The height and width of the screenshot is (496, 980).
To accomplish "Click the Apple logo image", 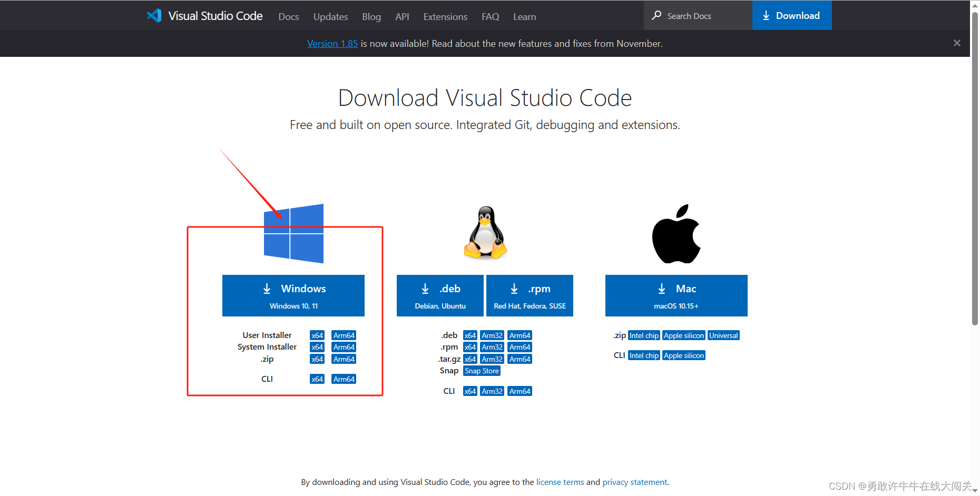I will [x=677, y=234].
